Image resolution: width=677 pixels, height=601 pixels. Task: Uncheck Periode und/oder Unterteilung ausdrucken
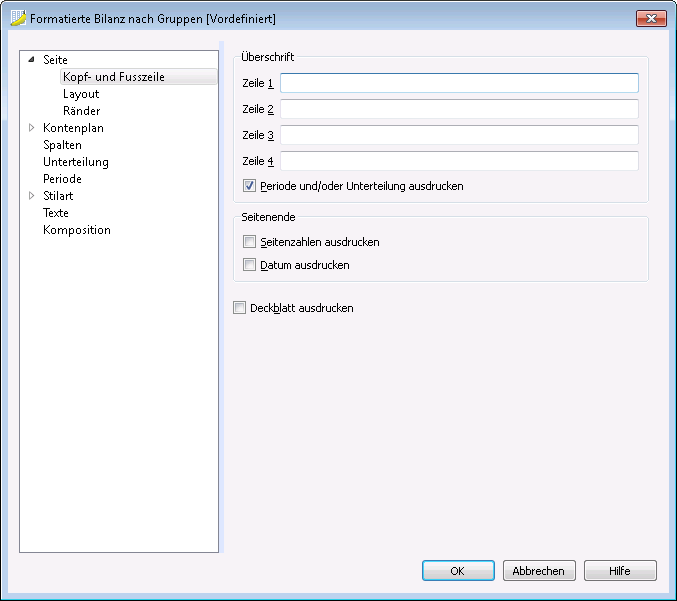(249, 186)
